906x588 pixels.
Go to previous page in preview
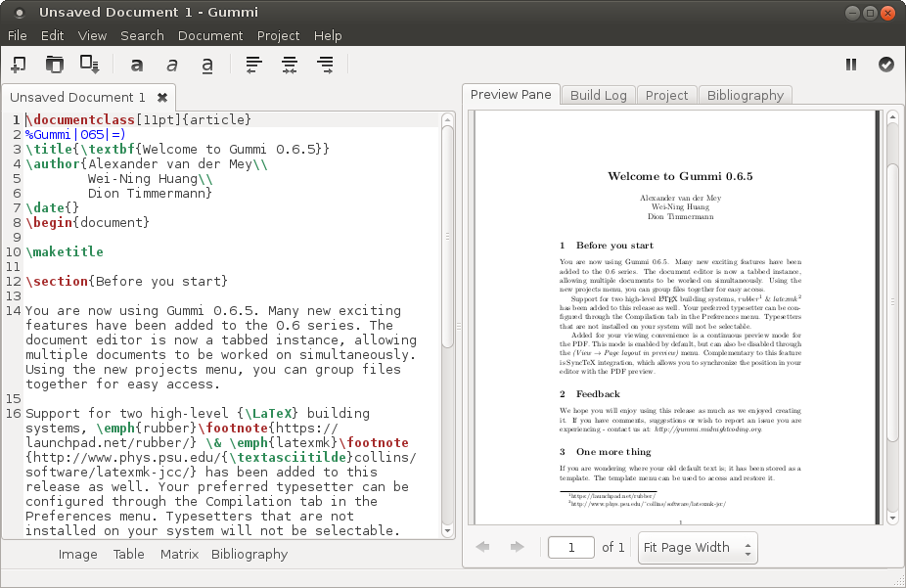[482, 546]
